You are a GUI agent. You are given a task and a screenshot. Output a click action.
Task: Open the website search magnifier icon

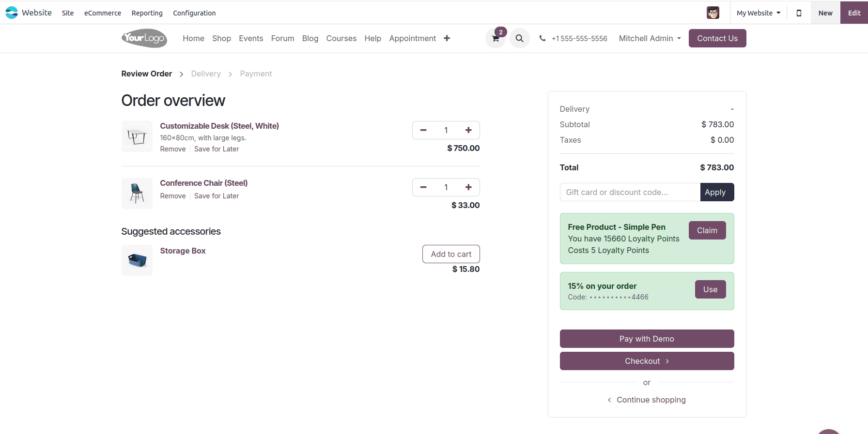(x=519, y=38)
